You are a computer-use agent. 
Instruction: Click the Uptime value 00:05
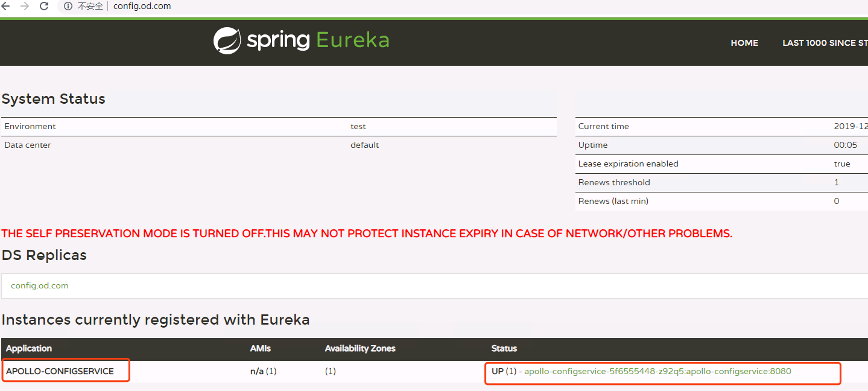coord(846,145)
